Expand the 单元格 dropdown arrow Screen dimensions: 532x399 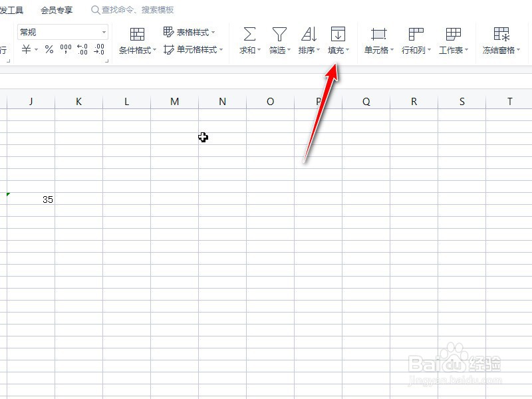(392, 50)
